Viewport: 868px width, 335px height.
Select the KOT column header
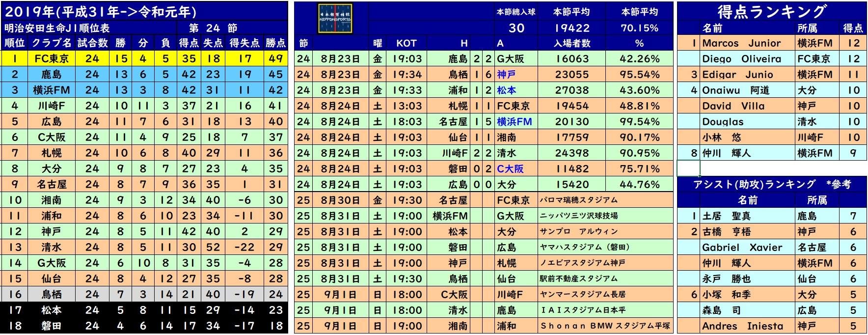[407, 43]
